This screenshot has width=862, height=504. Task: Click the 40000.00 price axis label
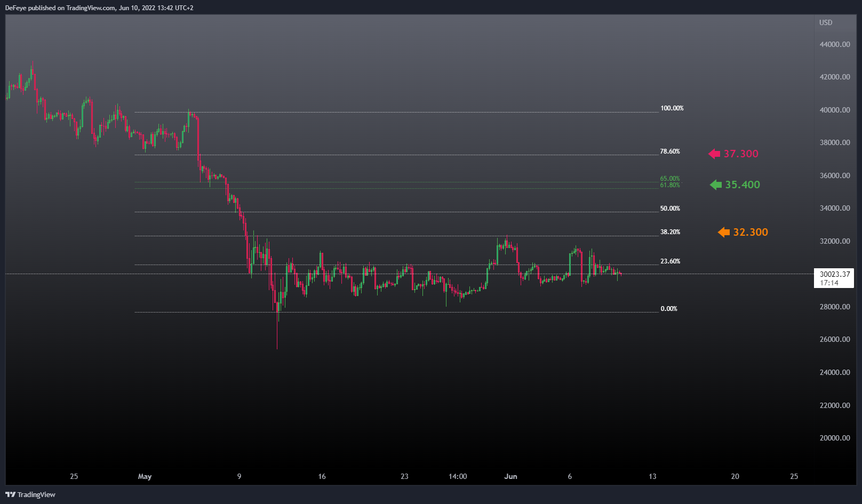point(835,110)
